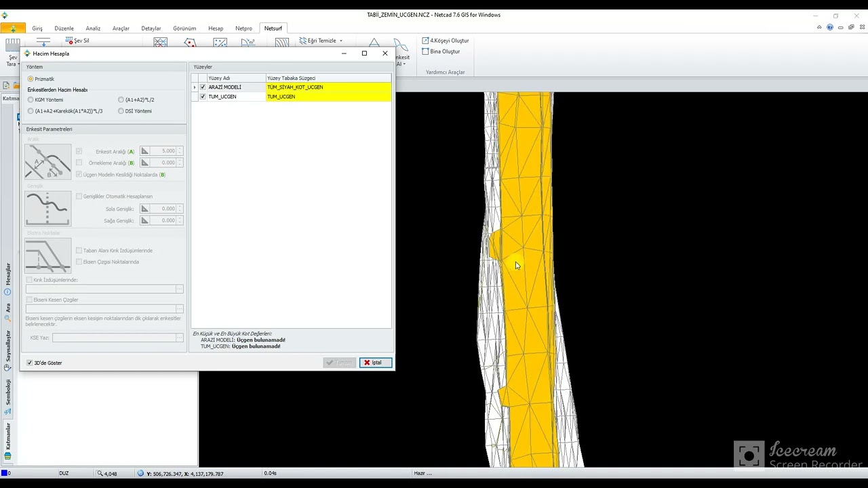Click the Şev Sil ribbon tool
The width and height of the screenshot is (868, 488).
(77, 41)
